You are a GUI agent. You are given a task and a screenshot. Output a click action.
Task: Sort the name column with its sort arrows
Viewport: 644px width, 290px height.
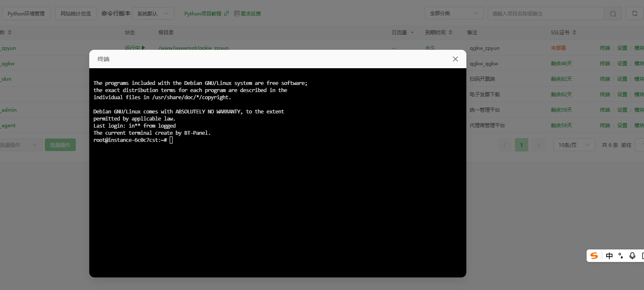pyautogui.click(x=10, y=32)
